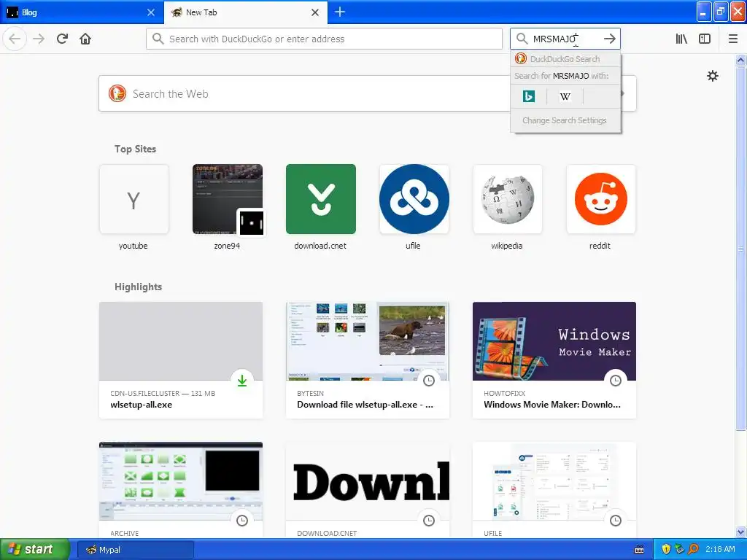Open Change Search Settings
Screen dimensions: 747x560
pos(565,120)
